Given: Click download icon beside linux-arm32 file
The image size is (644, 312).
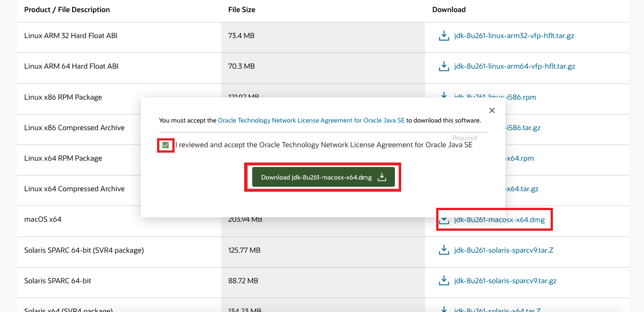Looking at the screenshot, I should coord(444,35).
